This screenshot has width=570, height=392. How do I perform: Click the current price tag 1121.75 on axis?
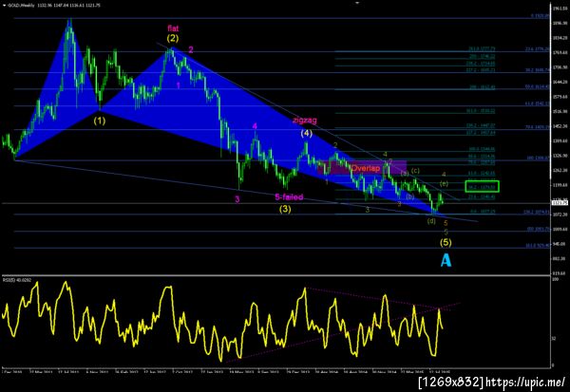[560, 203]
